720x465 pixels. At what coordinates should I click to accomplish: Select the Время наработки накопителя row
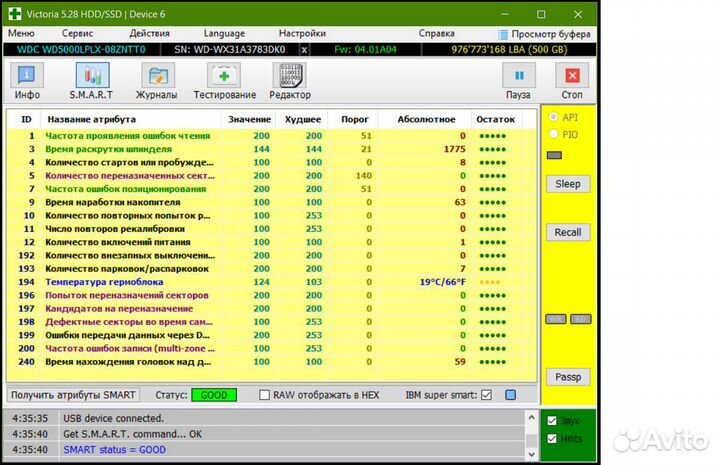pyautogui.click(x=271, y=202)
